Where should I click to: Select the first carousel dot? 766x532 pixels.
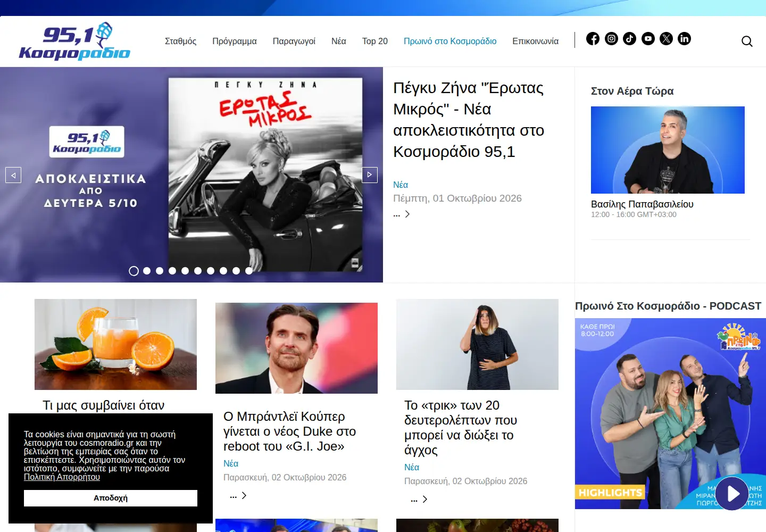134,271
